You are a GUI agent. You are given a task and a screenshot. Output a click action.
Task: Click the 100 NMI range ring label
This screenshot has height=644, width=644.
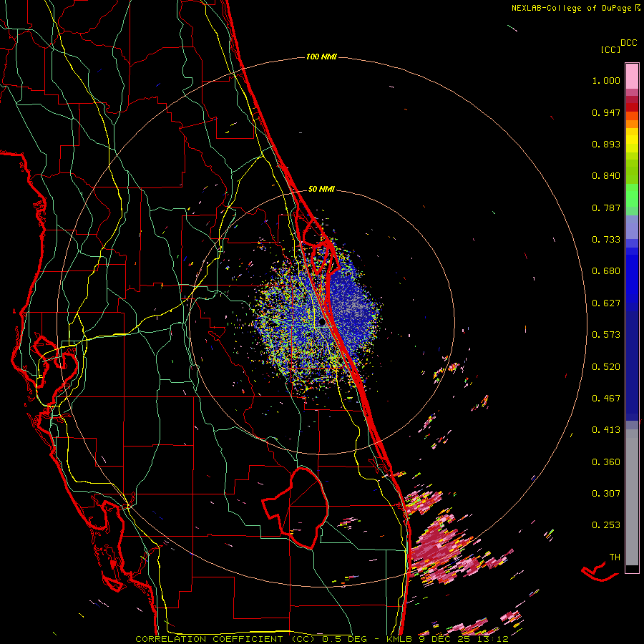tap(321, 57)
